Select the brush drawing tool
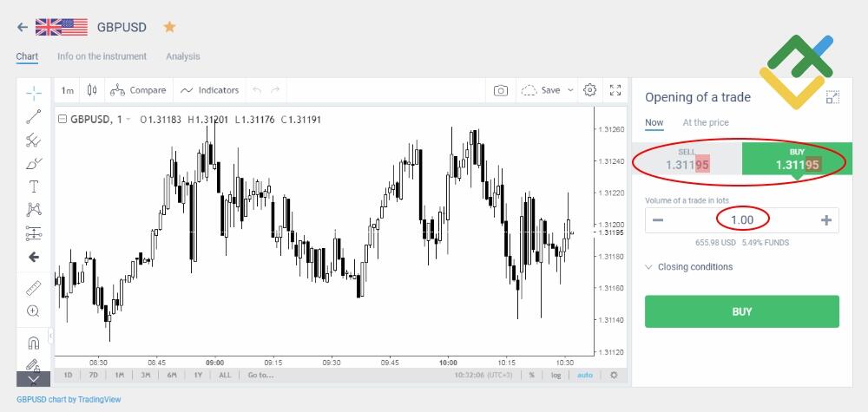Image resolution: width=868 pixels, height=412 pixels. (34, 163)
